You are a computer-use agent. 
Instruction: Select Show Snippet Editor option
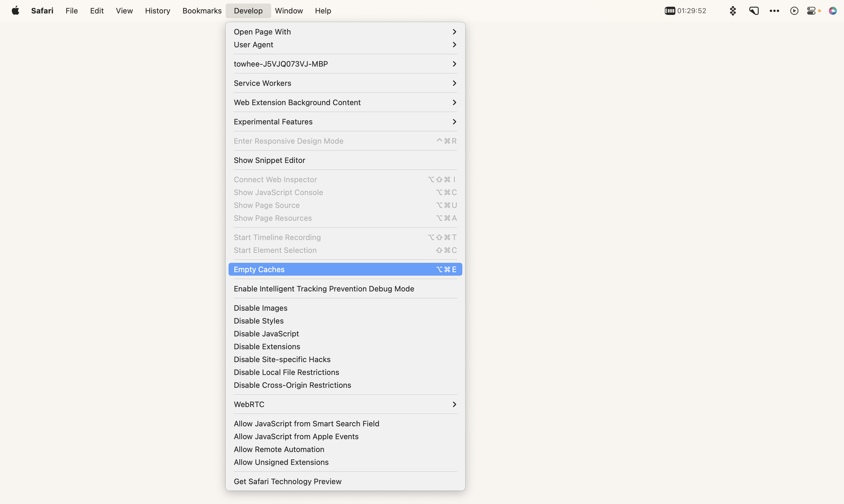point(269,160)
